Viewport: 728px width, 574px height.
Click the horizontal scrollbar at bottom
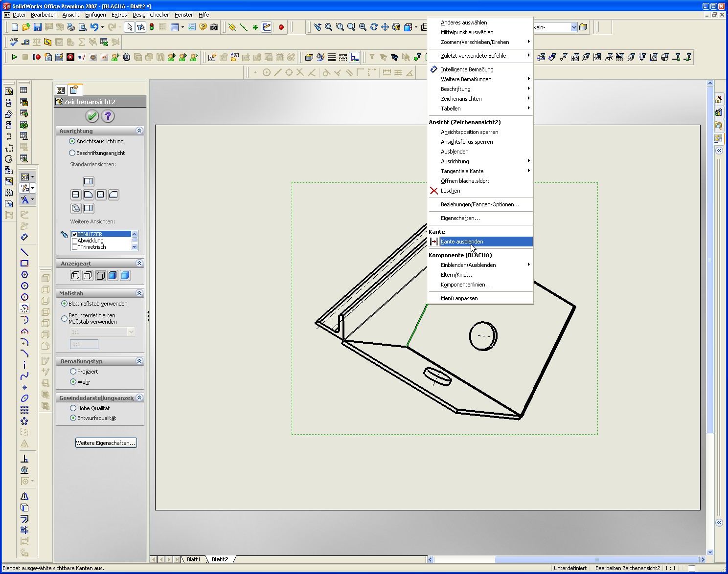[x=596, y=559]
